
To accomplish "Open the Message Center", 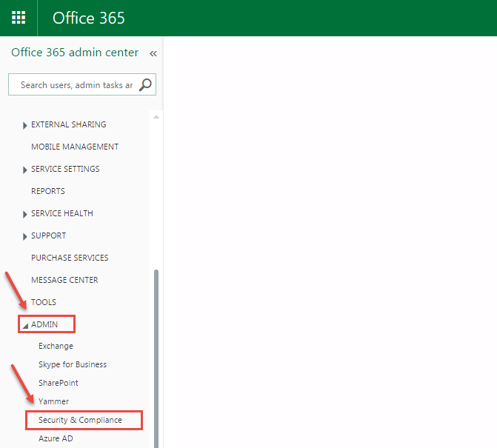I will coord(64,280).
